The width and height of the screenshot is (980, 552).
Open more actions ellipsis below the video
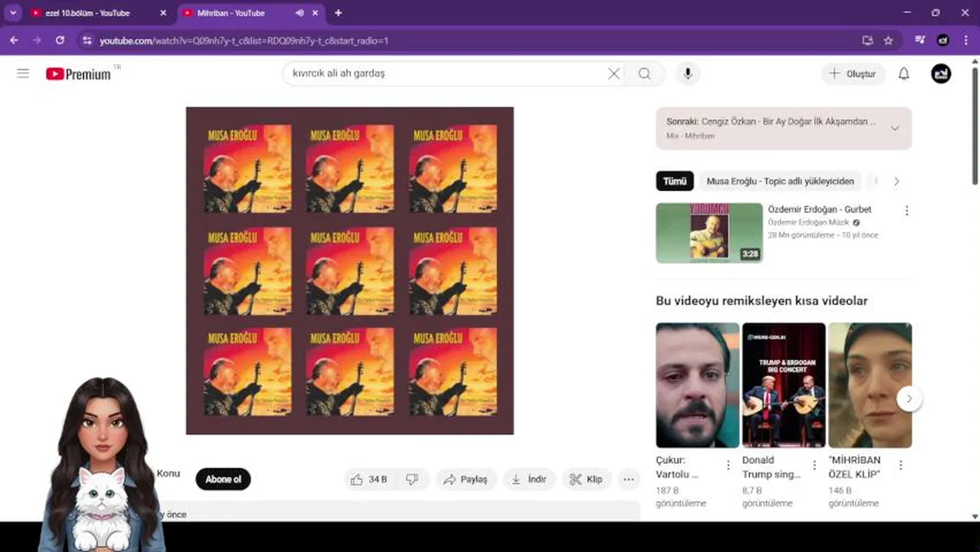point(629,479)
